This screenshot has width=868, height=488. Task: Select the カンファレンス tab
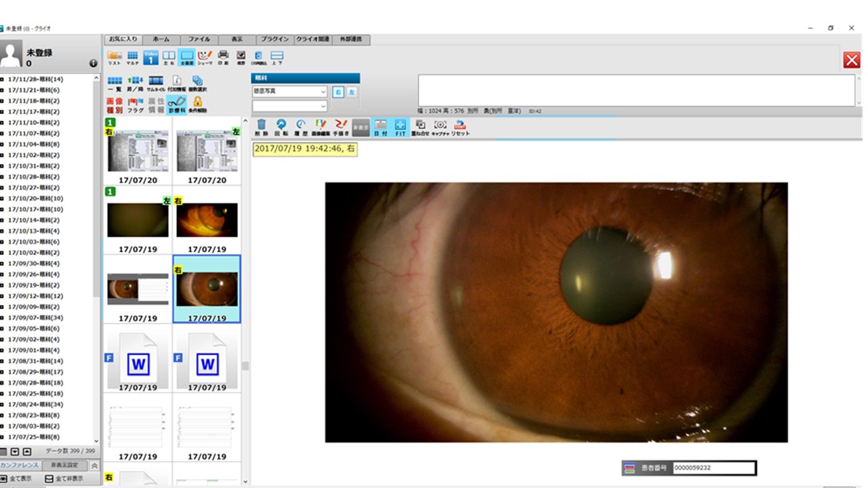click(20, 466)
